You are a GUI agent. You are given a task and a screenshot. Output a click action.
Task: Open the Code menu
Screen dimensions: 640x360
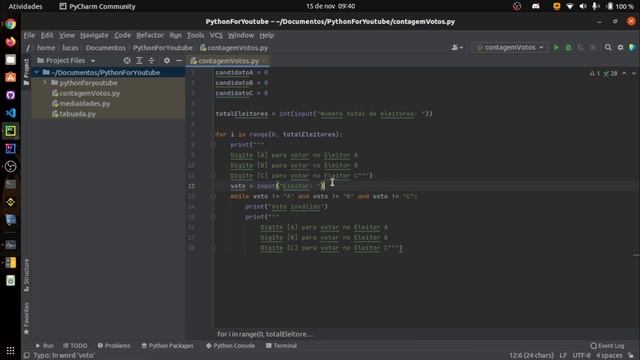tap(122, 35)
